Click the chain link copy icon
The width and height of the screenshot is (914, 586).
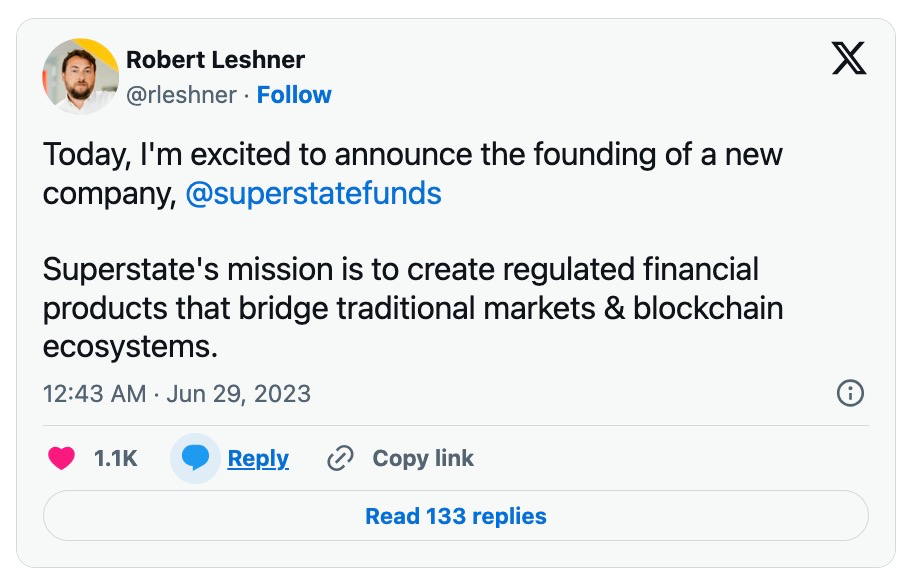click(341, 459)
